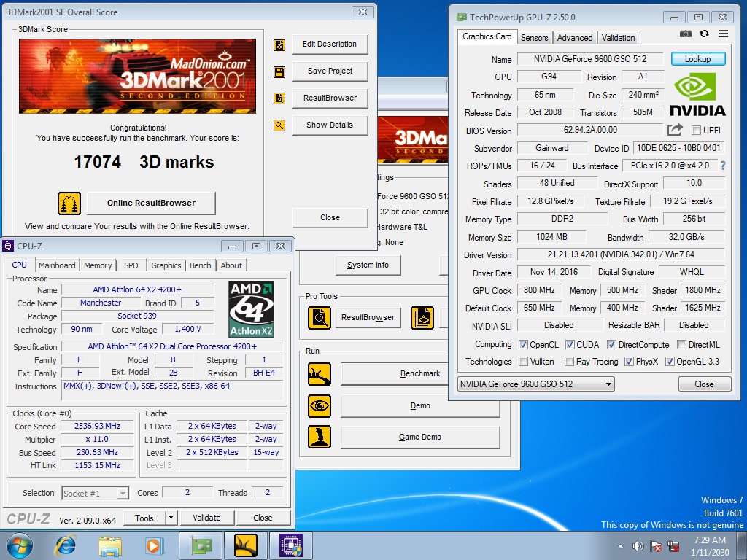Click the Game Demo joystick icon
The image size is (747, 560).
point(320,437)
